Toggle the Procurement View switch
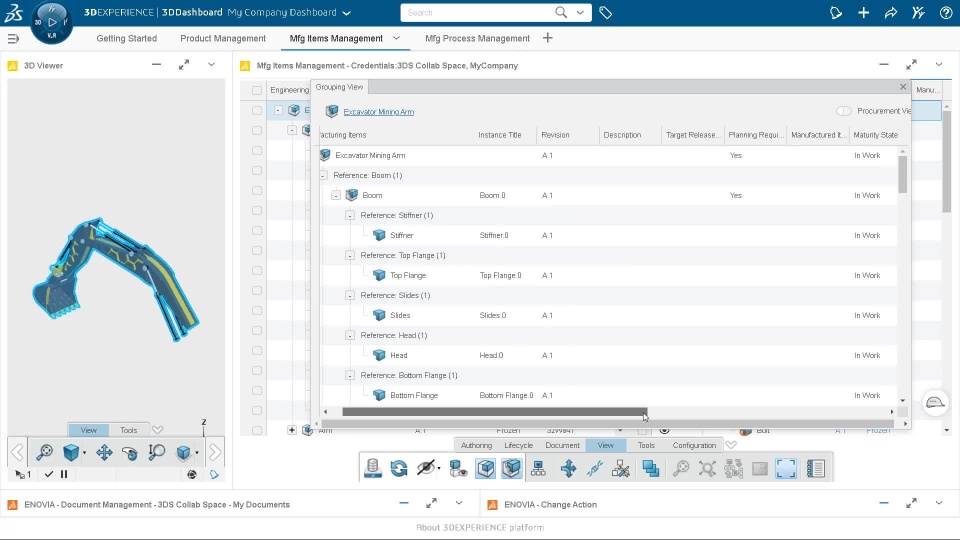 click(844, 111)
